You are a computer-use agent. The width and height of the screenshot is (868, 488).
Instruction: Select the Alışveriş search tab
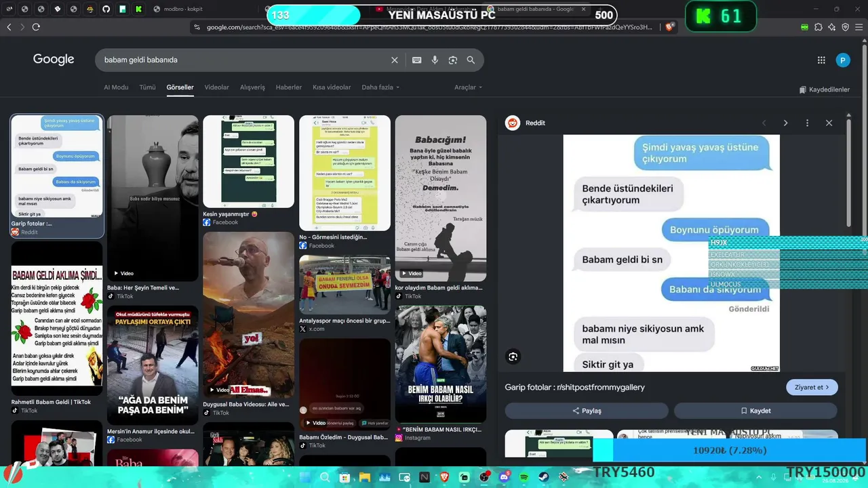click(x=252, y=87)
